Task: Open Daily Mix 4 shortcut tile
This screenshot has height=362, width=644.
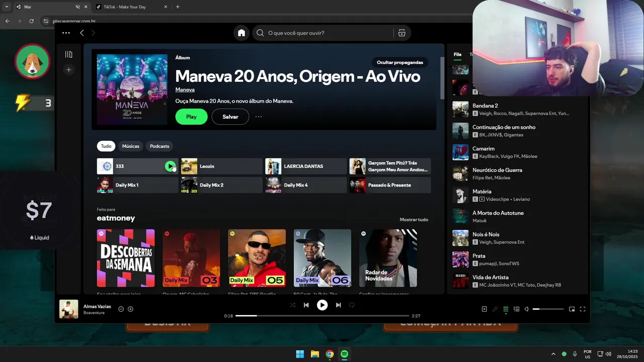Action: (306, 185)
